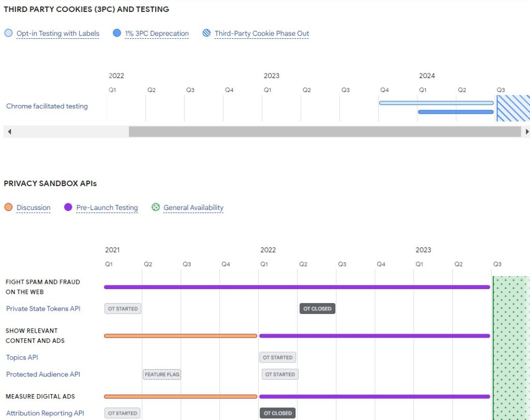Click the striped Third-Party Cookie Phase Out icon

click(x=206, y=33)
